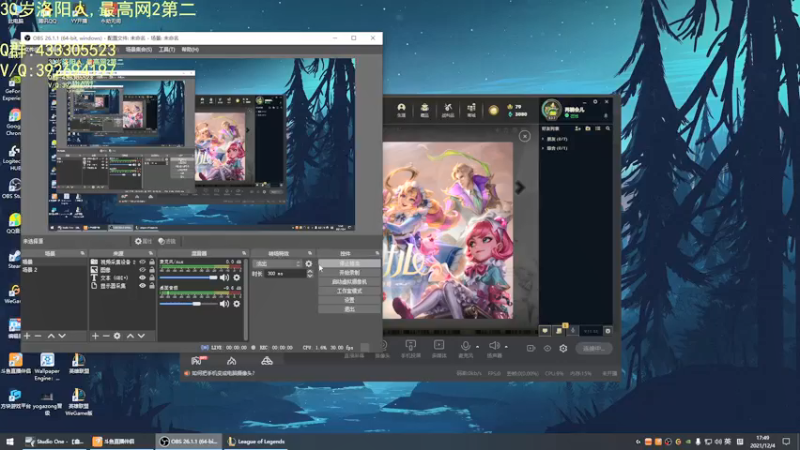Click the user avatar in the Douyu window
This screenshot has width=800, height=450.
coord(551,110)
